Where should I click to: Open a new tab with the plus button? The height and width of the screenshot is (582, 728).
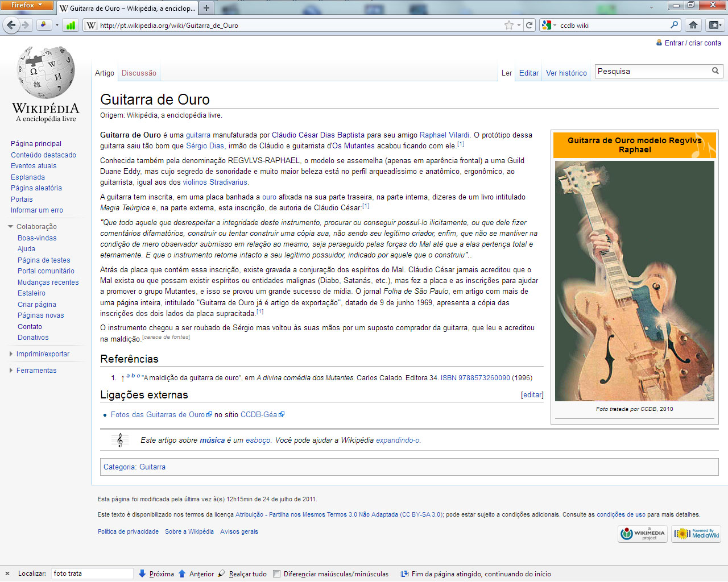(x=206, y=8)
